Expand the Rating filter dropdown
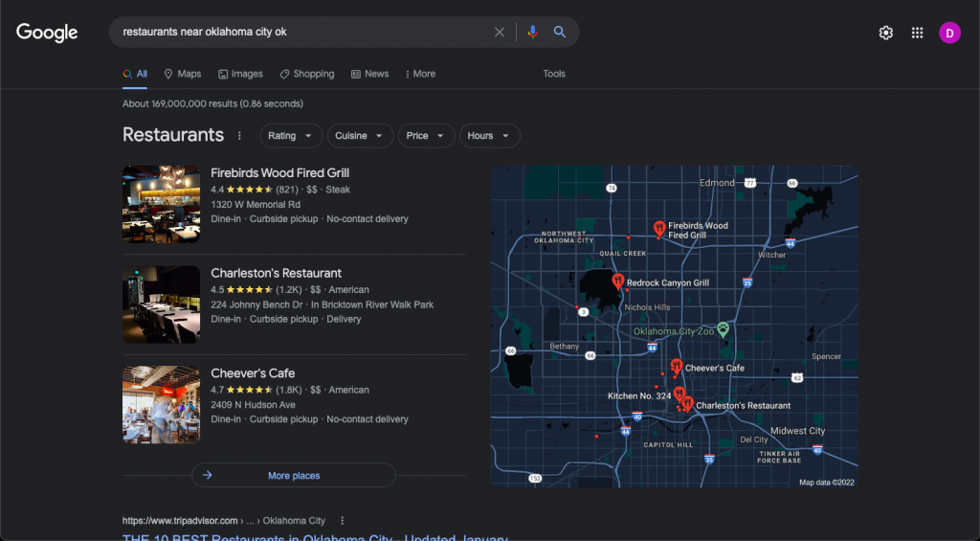This screenshot has height=541, width=980. [291, 136]
